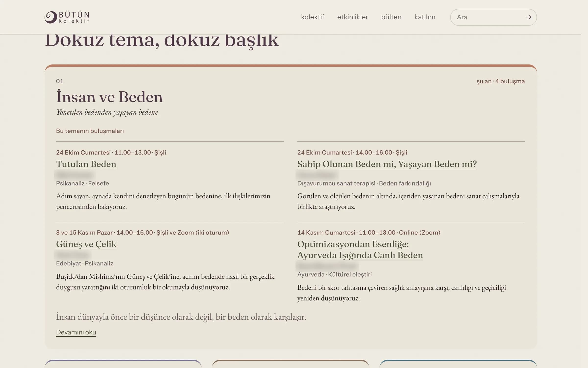Screen dimensions: 588x368
Task: Open the Tutulan Beden event
Action: (86, 164)
